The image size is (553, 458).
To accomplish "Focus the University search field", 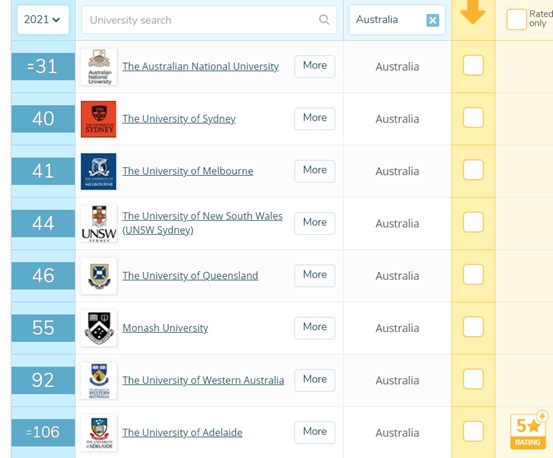I will click(x=209, y=20).
